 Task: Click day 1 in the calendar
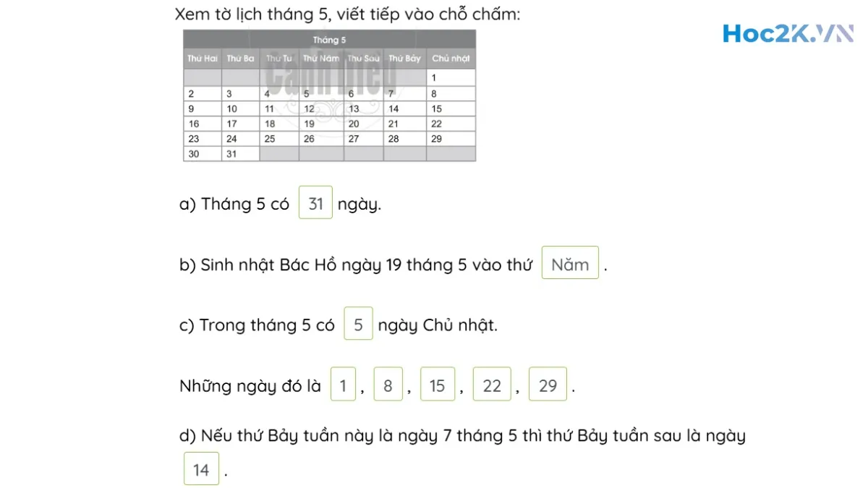434,78
